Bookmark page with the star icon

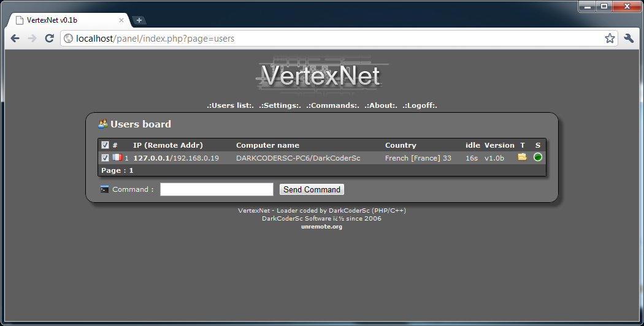(610, 38)
